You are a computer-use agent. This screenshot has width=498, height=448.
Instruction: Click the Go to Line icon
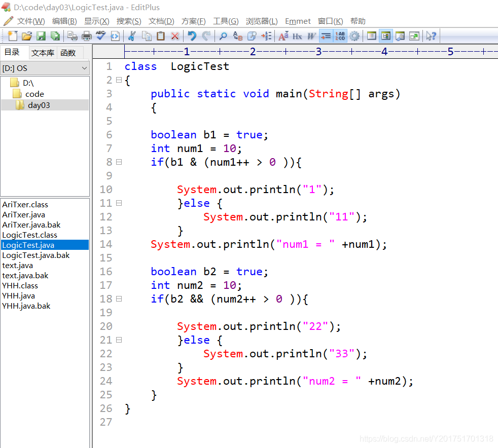[x=266, y=36]
